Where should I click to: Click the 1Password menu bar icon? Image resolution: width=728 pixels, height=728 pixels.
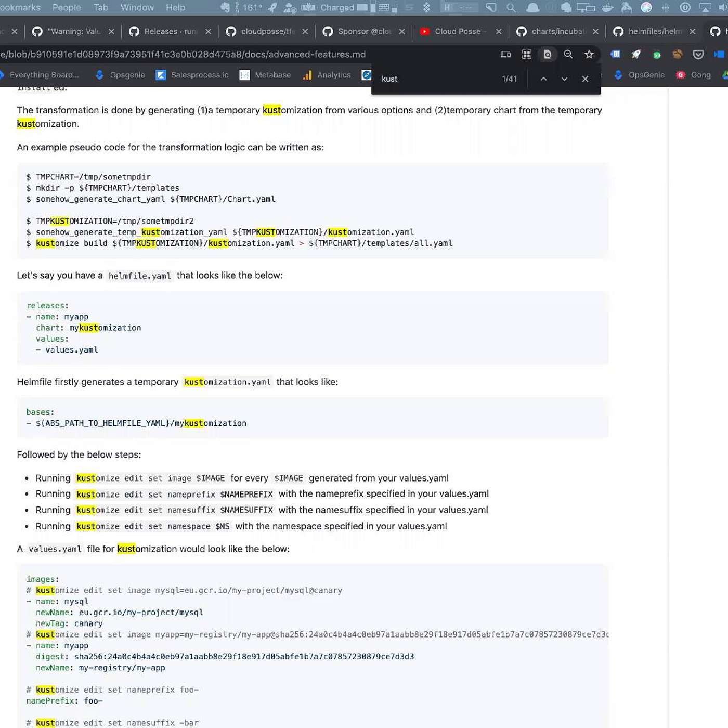click(x=685, y=7)
